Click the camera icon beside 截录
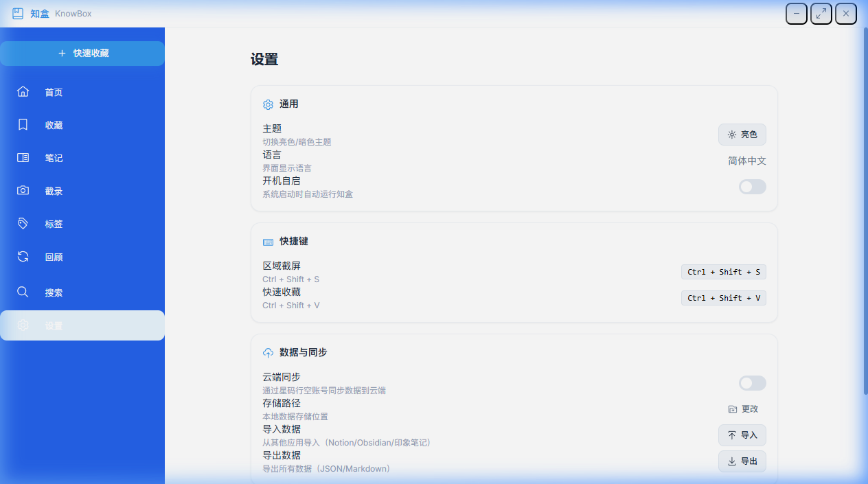This screenshot has width=868, height=484. (23, 191)
